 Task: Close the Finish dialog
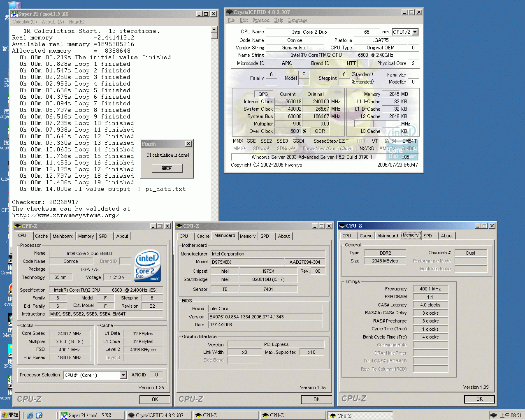(x=188, y=144)
